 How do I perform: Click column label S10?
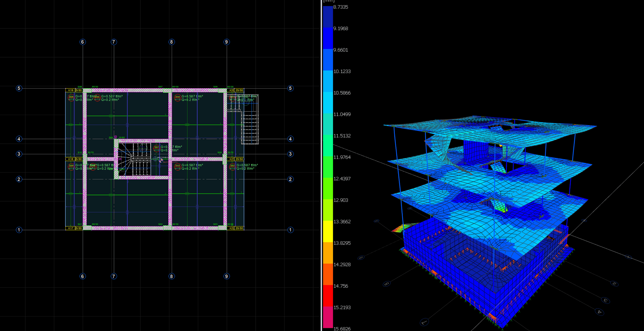[x=80, y=153]
